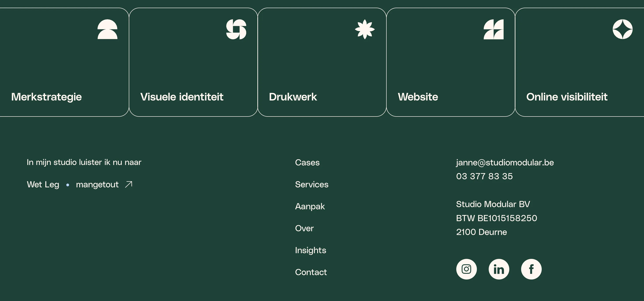Open the Drukwerk service card
The width and height of the screenshot is (644, 301).
(x=322, y=62)
